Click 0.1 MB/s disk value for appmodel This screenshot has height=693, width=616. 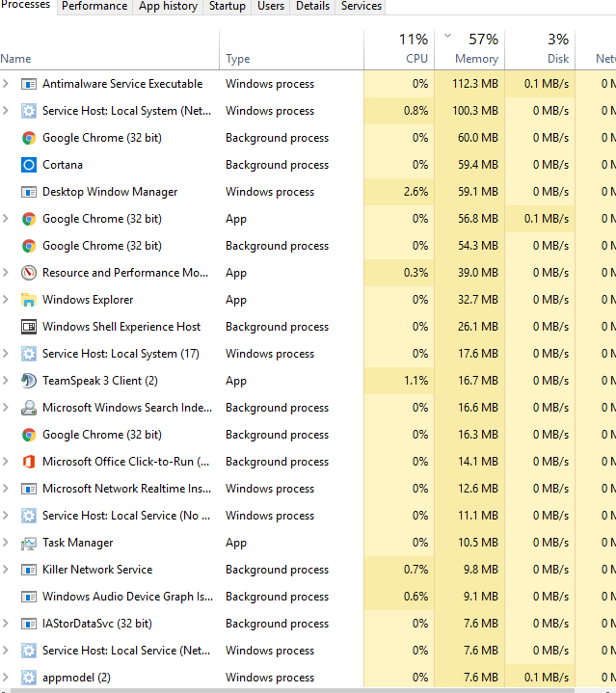point(547,677)
